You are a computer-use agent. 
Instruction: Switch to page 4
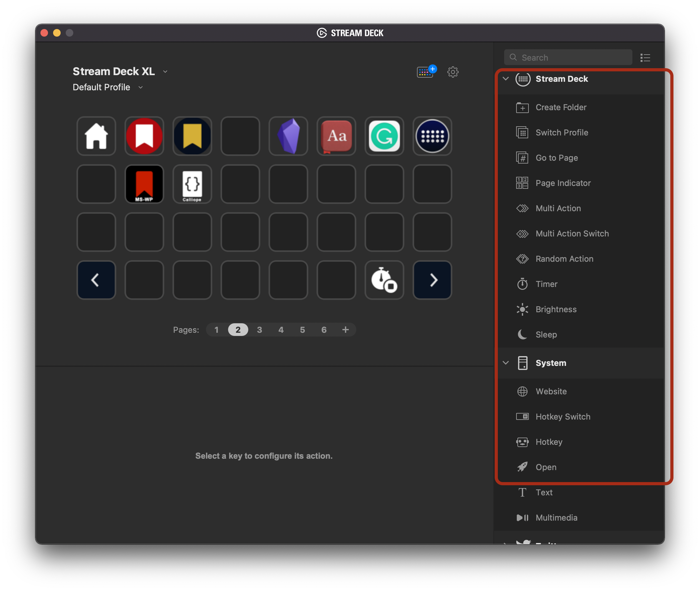(281, 330)
